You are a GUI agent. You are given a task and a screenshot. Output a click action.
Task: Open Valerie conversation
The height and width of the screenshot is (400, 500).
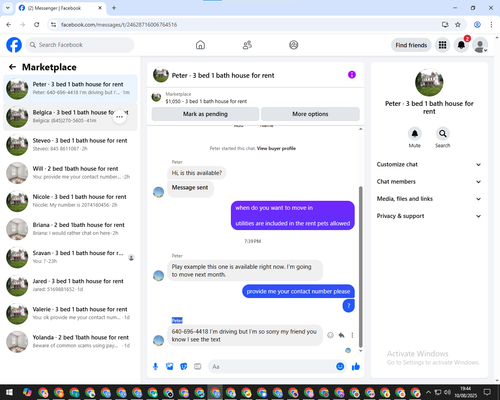pyautogui.click(x=70, y=313)
